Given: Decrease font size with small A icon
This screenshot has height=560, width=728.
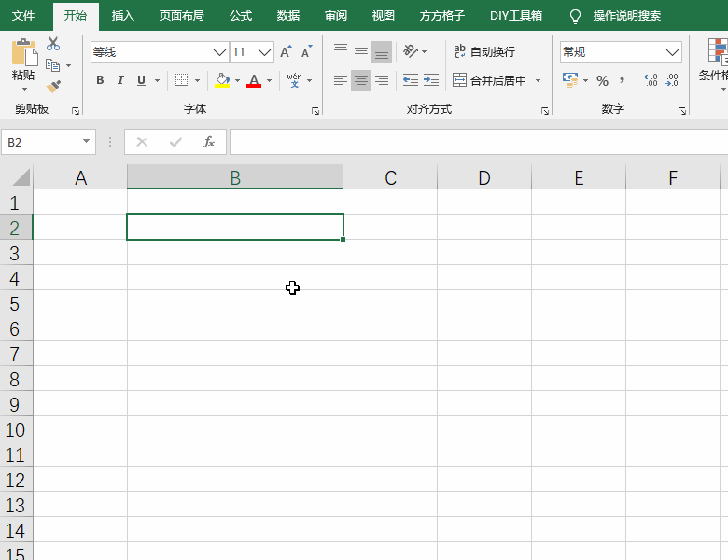Looking at the screenshot, I should [x=306, y=51].
